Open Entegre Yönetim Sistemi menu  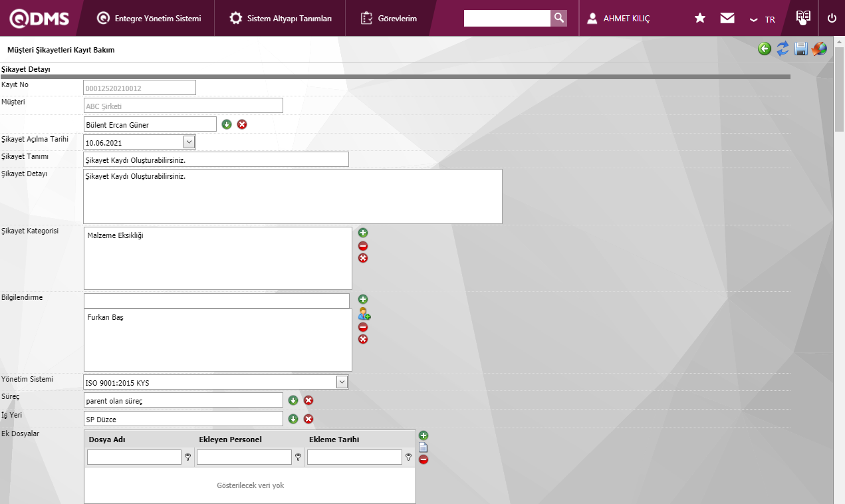click(149, 19)
